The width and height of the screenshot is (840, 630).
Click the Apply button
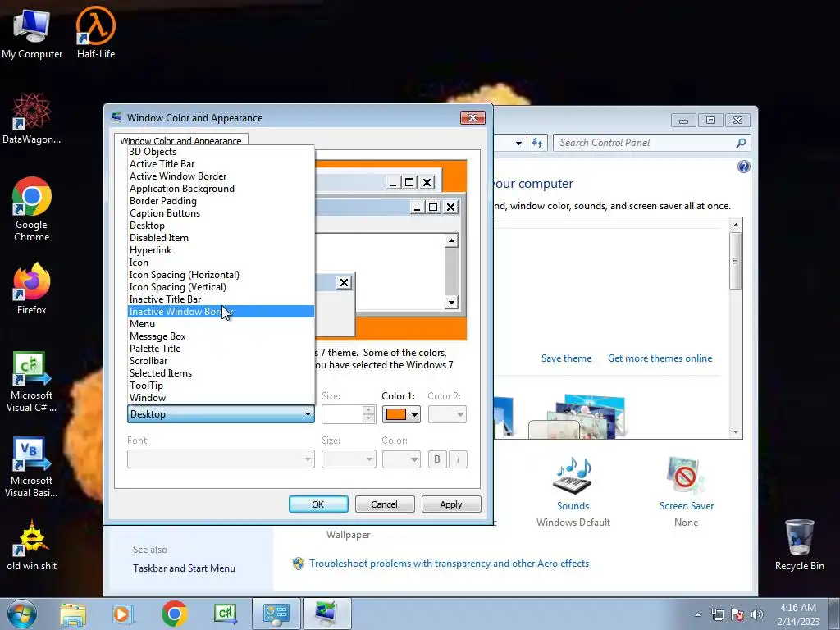pos(451,504)
